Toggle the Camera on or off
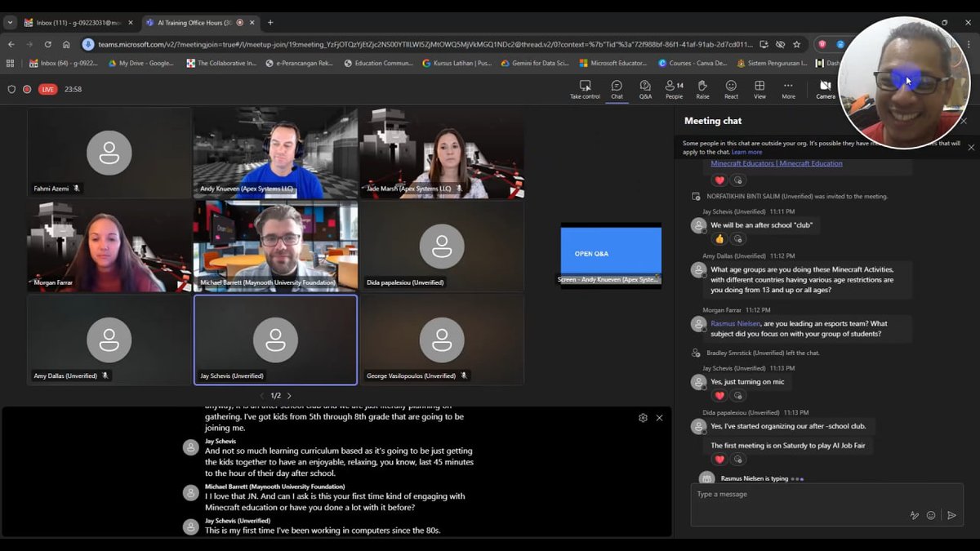980x551 pixels. pos(826,90)
